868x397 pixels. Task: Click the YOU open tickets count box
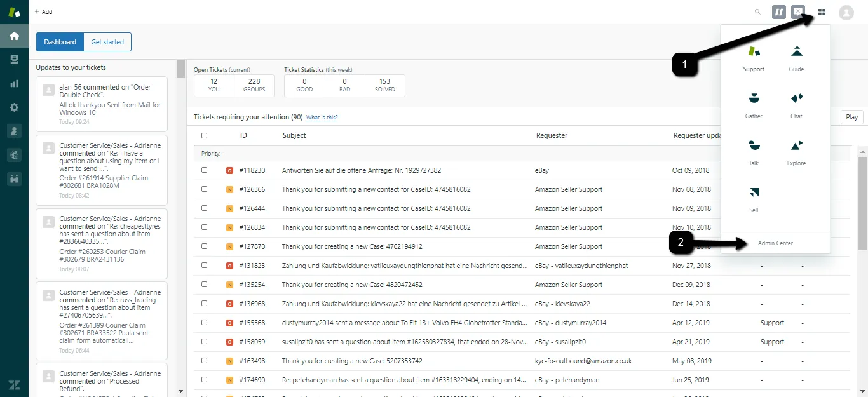tap(214, 85)
